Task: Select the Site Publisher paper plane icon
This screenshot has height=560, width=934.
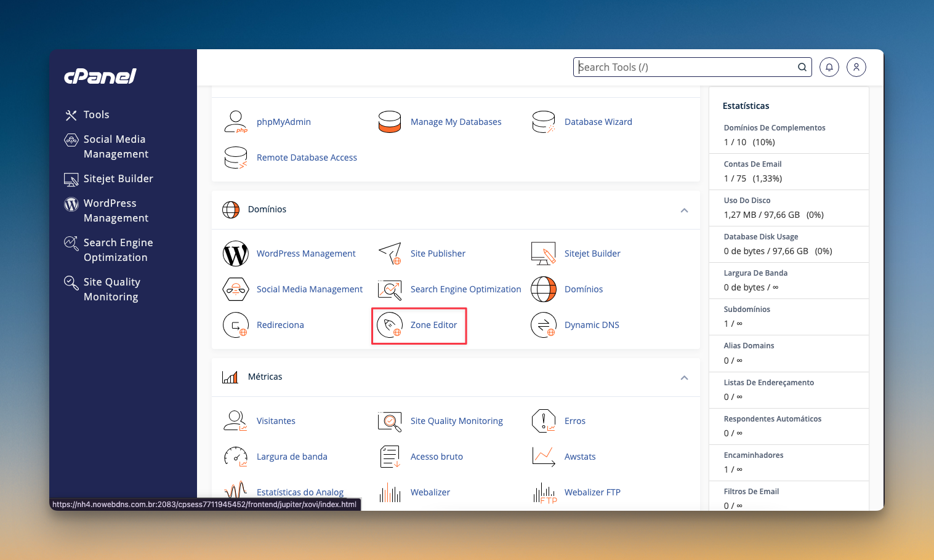Action: (x=390, y=254)
